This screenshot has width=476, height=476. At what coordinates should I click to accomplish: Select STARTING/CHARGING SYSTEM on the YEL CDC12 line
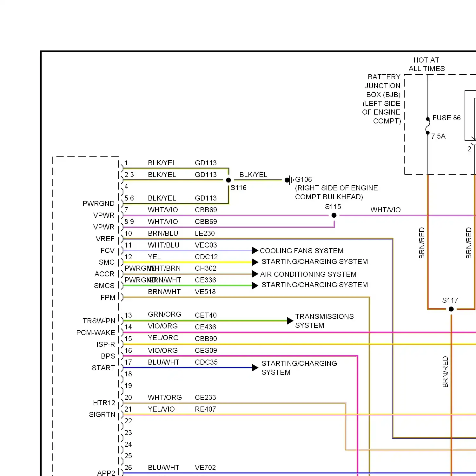[314, 261]
